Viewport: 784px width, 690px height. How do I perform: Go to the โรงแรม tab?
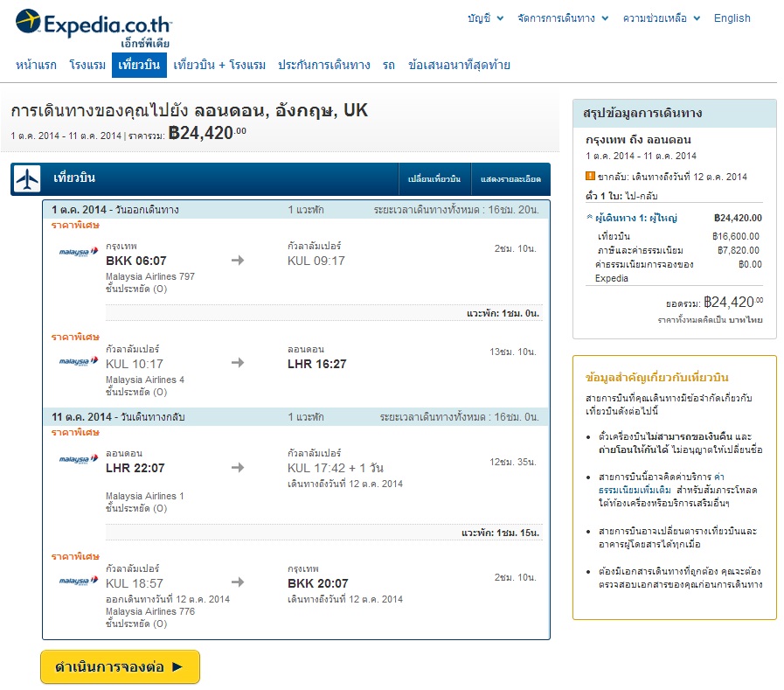[87, 65]
